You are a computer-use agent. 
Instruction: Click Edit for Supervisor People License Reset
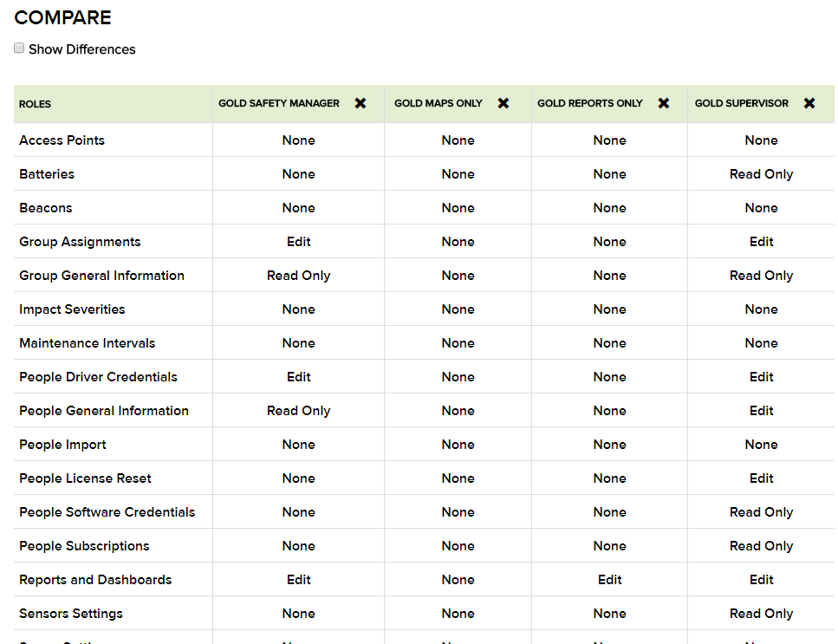(761, 478)
